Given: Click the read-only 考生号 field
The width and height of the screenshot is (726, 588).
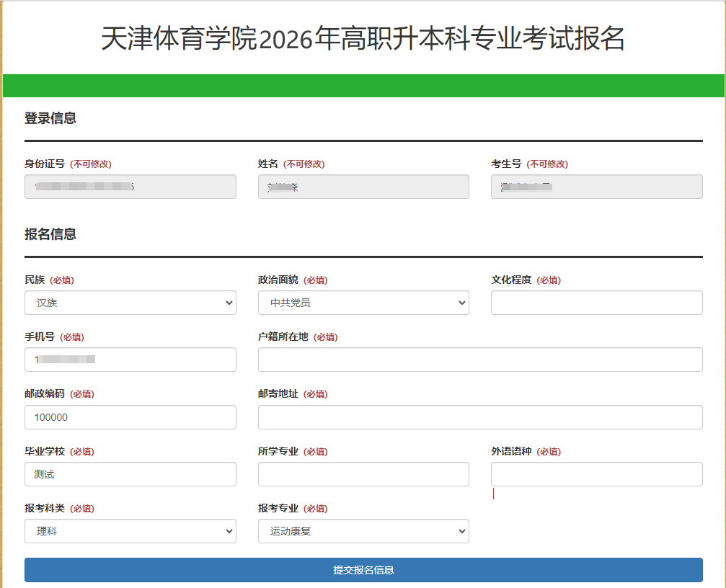Looking at the screenshot, I should pos(596,187).
